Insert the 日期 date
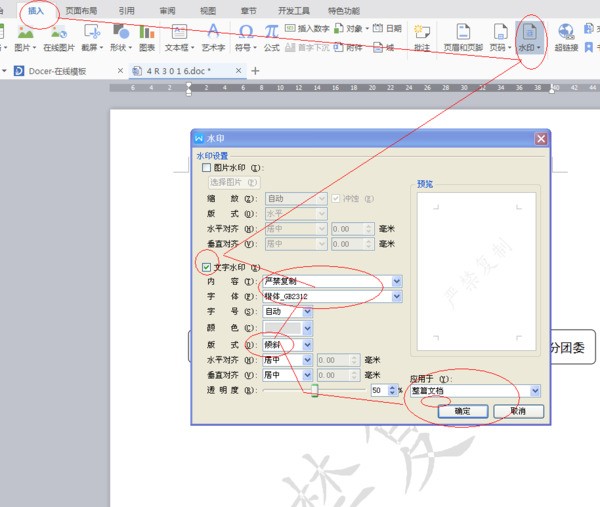 pos(387,28)
